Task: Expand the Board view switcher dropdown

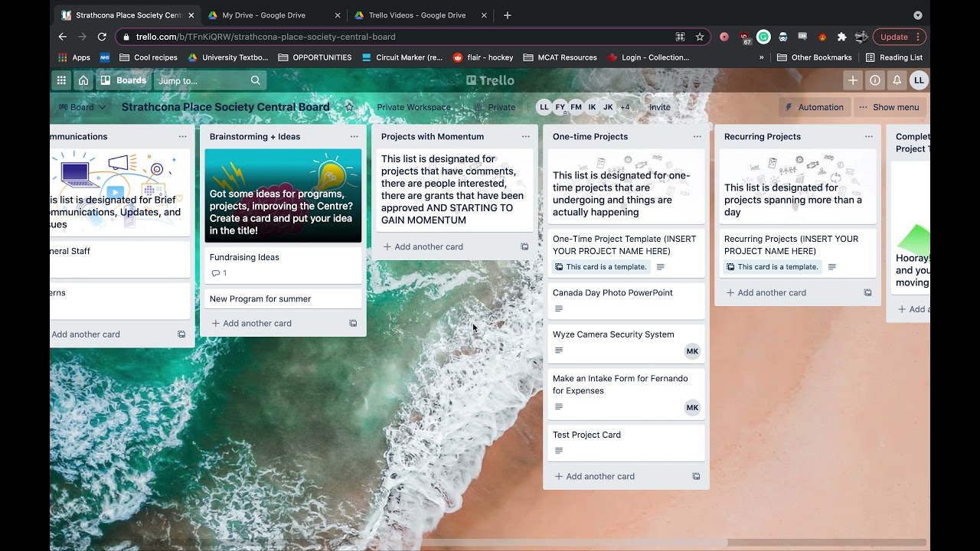Action: point(82,107)
